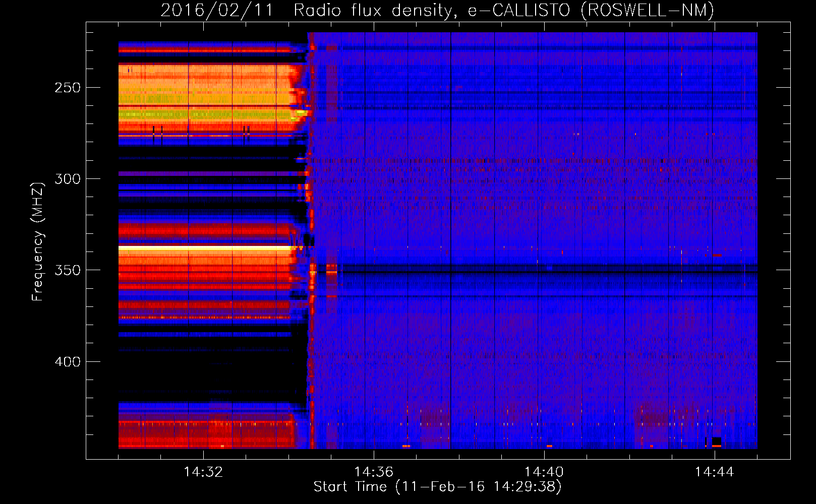Viewport: 816px width, 504px height.
Task: Click the 14:32 time tick label
Action: 203,472
